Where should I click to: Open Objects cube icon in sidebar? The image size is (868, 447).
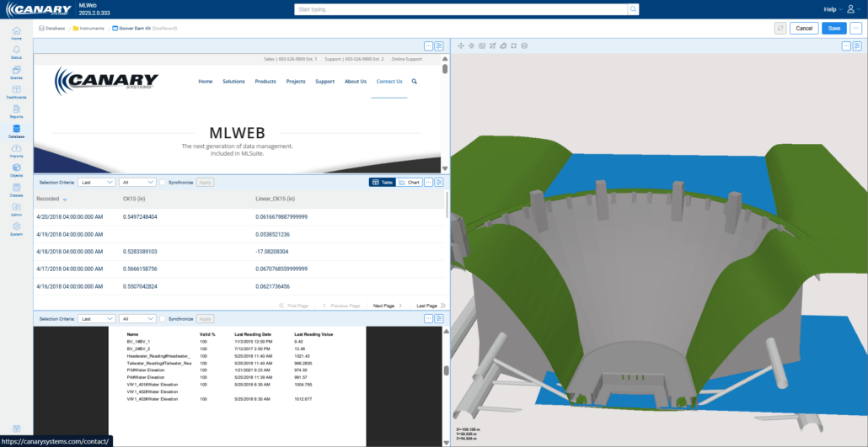(x=16, y=169)
